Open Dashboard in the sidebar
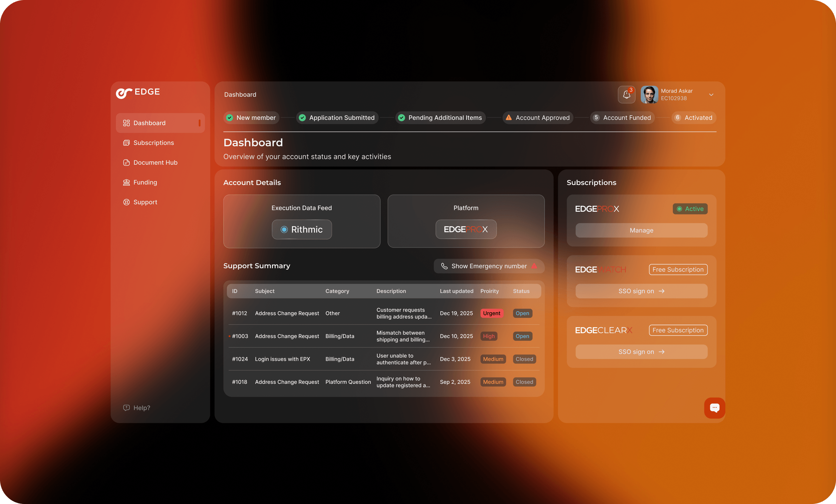836x504 pixels. pos(160,123)
